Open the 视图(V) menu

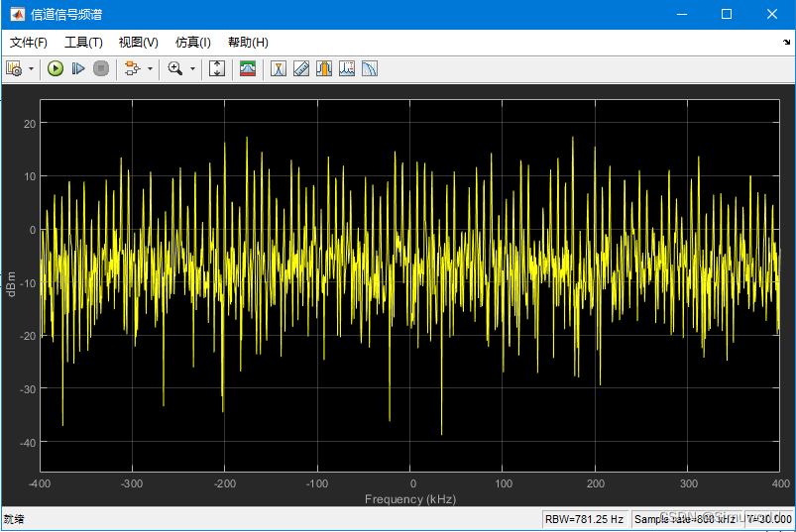138,42
